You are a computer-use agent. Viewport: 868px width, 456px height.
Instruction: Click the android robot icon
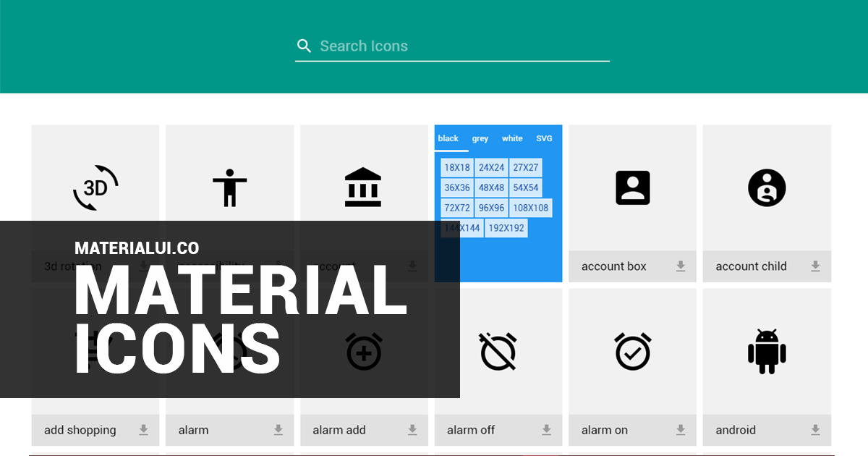tap(767, 352)
